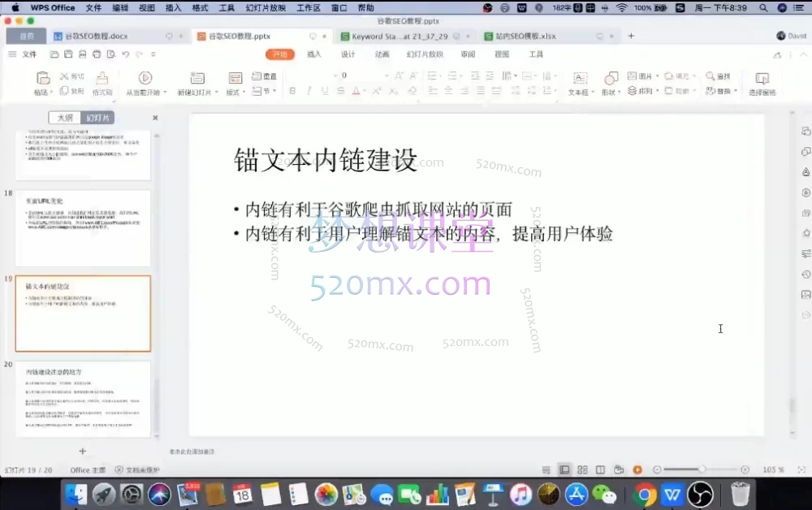Click the normal view icon in status bar
Image resolution: width=812 pixels, height=510 pixels.
click(x=564, y=469)
